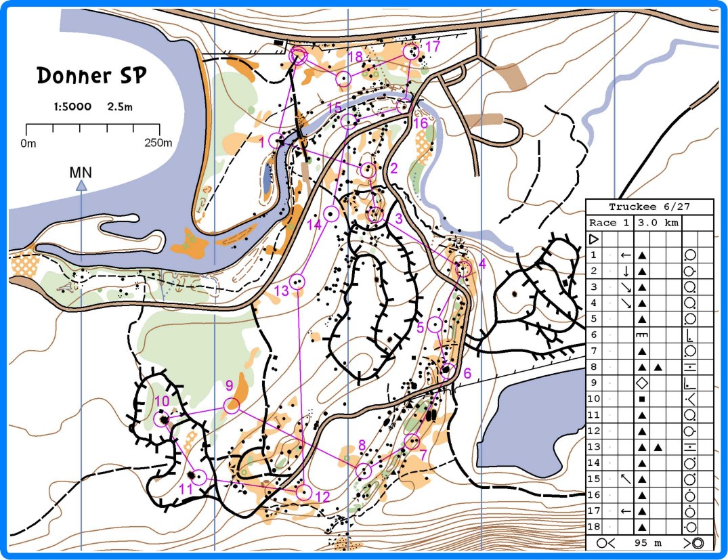Click the MN magnetic north arrow
Screen dimensions: 728x560
81,184
